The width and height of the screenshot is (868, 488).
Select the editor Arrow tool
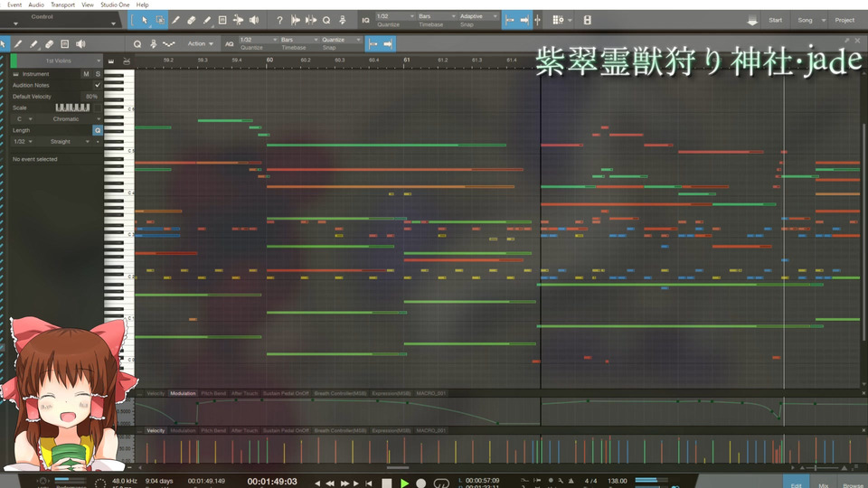4,43
